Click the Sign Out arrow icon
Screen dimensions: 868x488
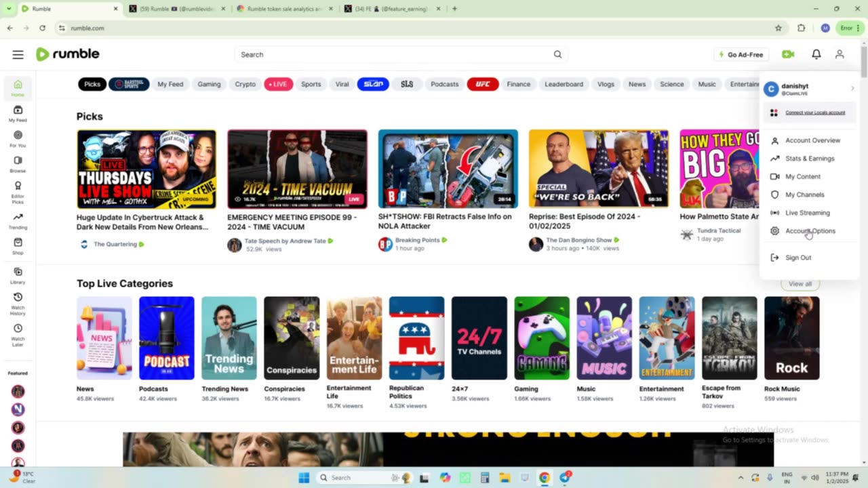774,258
